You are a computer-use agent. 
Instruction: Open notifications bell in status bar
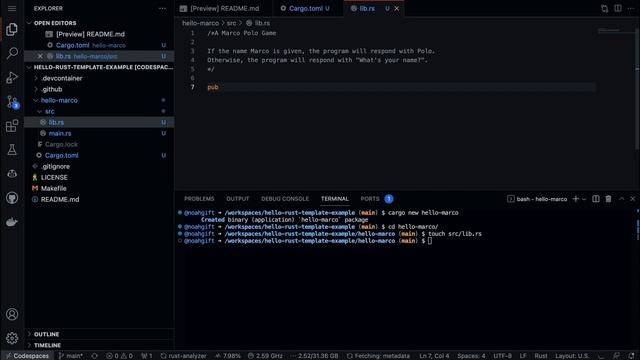coord(631,356)
